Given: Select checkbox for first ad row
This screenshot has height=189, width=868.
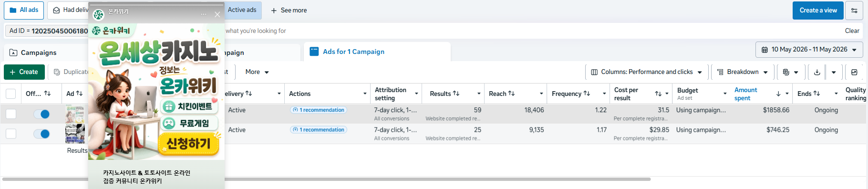Looking at the screenshot, I should coord(11,114).
